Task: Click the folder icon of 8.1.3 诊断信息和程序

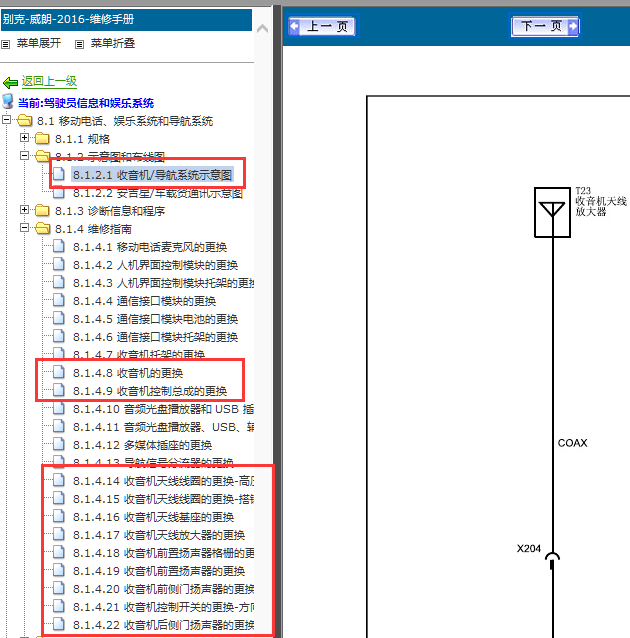Action: click(x=42, y=210)
